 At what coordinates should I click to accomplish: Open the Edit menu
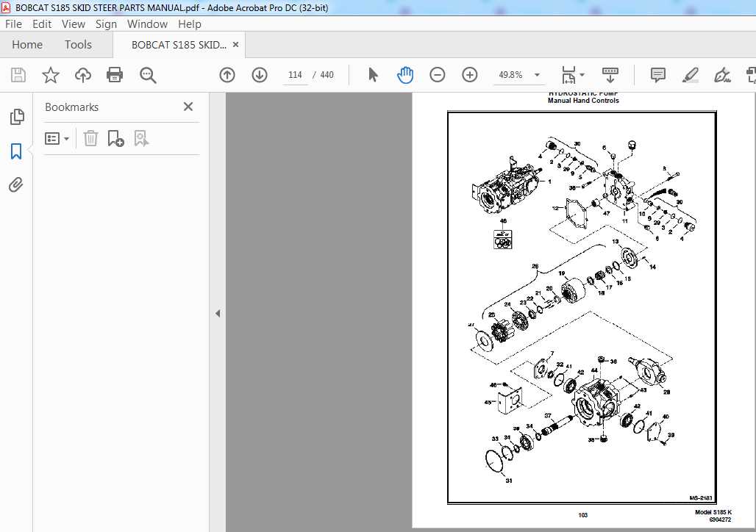(42, 24)
